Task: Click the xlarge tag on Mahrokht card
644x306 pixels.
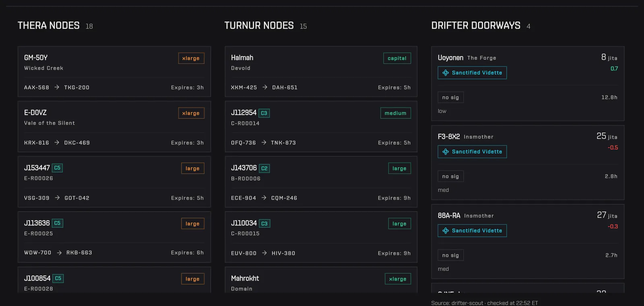Action: click(398, 279)
